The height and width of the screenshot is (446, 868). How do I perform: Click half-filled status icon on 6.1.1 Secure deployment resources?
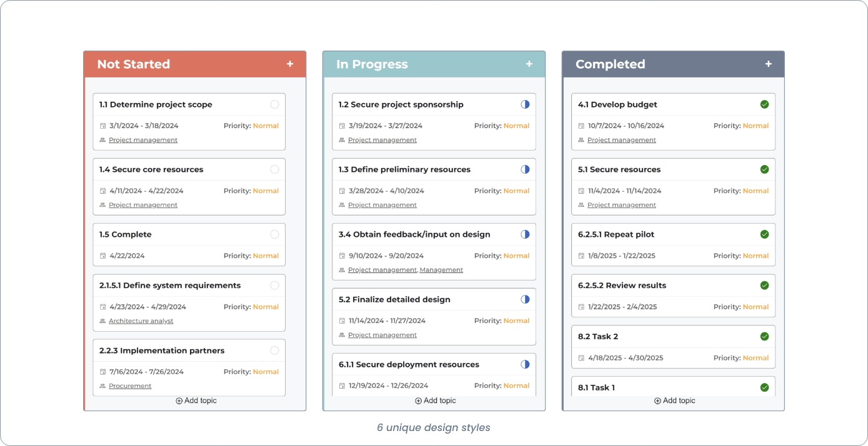pos(525,364)
